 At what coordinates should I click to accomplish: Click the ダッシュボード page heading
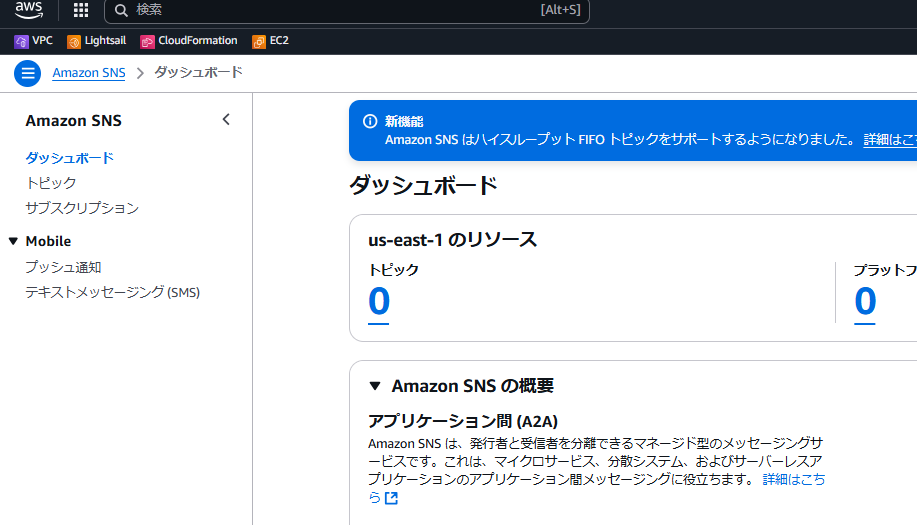click(423, 185)
